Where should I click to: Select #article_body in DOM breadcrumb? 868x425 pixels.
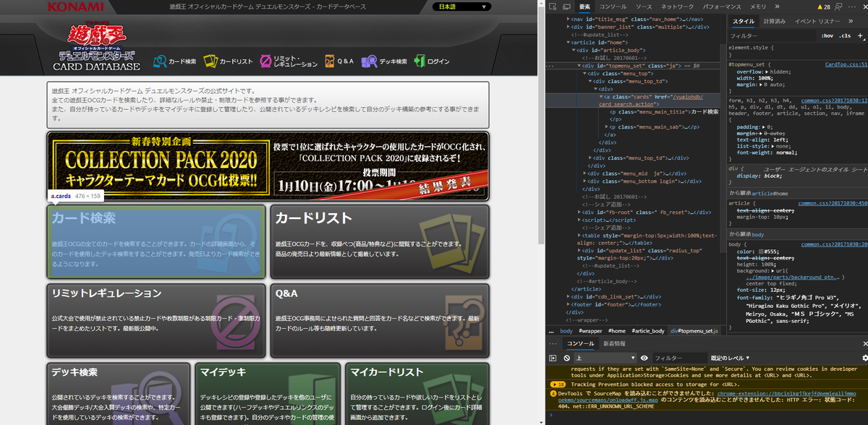647,330
